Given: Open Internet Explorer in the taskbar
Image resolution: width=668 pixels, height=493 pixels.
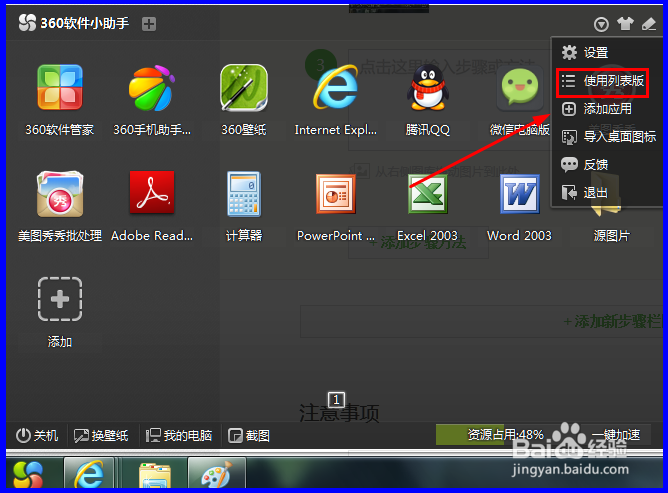Looking at the screenshot, I should [89, 474].
